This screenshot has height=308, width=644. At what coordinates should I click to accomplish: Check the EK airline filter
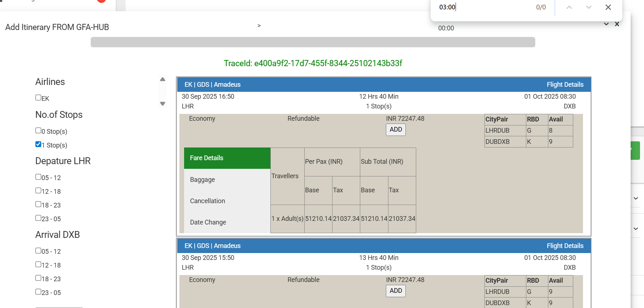[38, 98]
